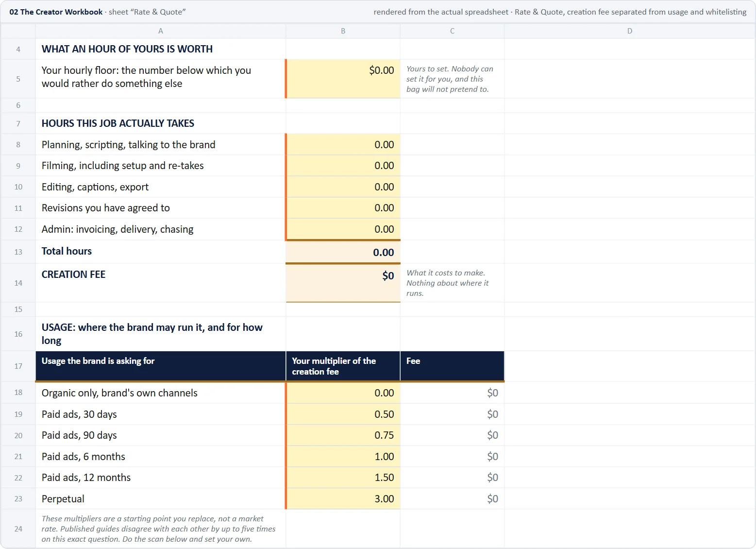Select the CREATION FEE $0 cell
Viewport: 756px width, 549px height.
(343, 283)
